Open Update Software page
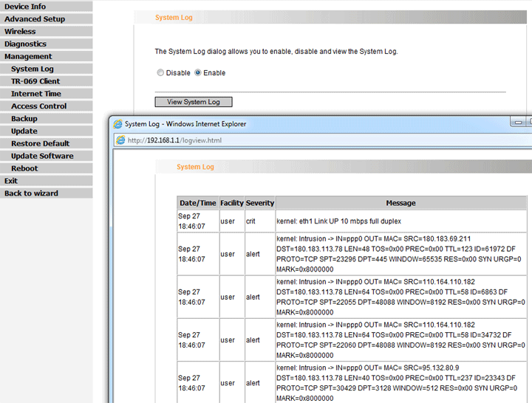 click(46, 156)
